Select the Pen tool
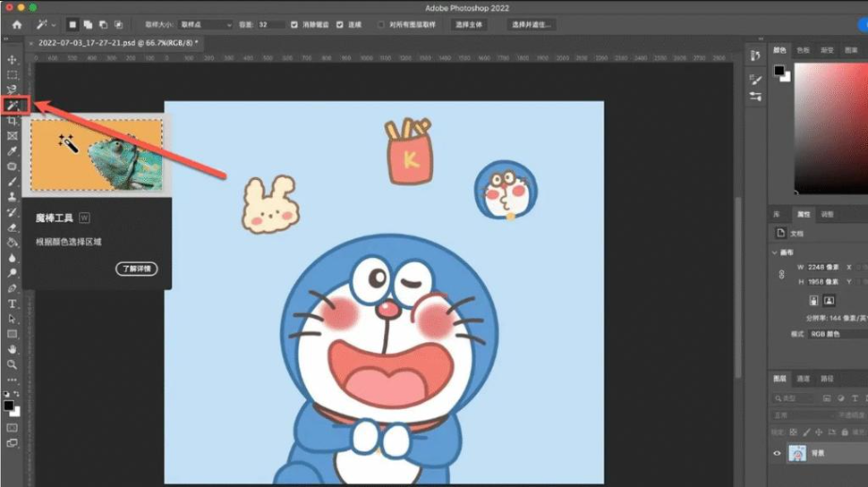The image size is (868, 487). (11, 288)
